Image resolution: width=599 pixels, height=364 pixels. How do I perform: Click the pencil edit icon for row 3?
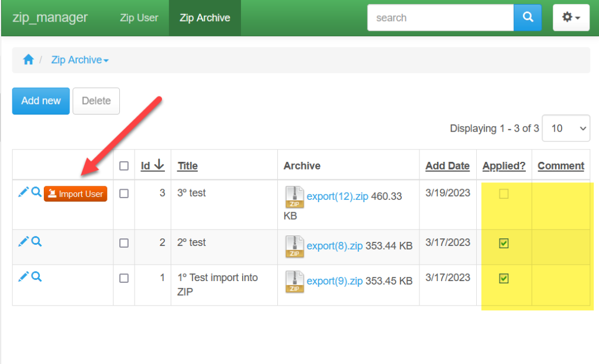tap(23, 192)
